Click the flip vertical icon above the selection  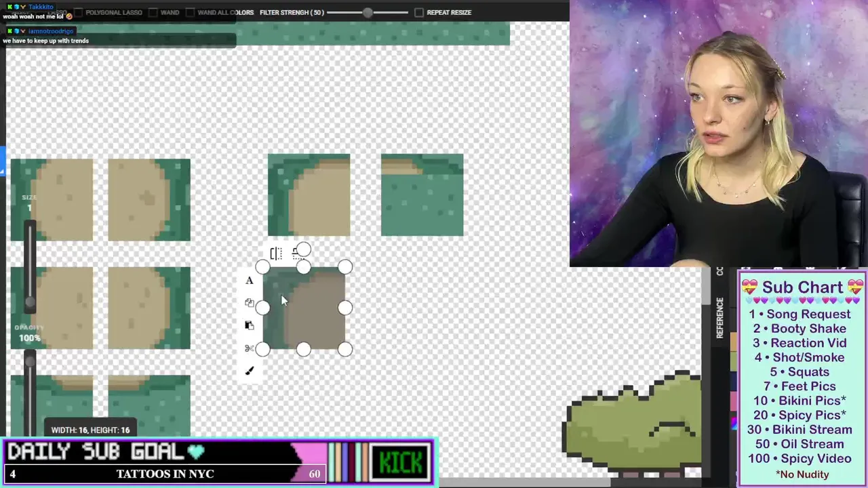[296, 253]
